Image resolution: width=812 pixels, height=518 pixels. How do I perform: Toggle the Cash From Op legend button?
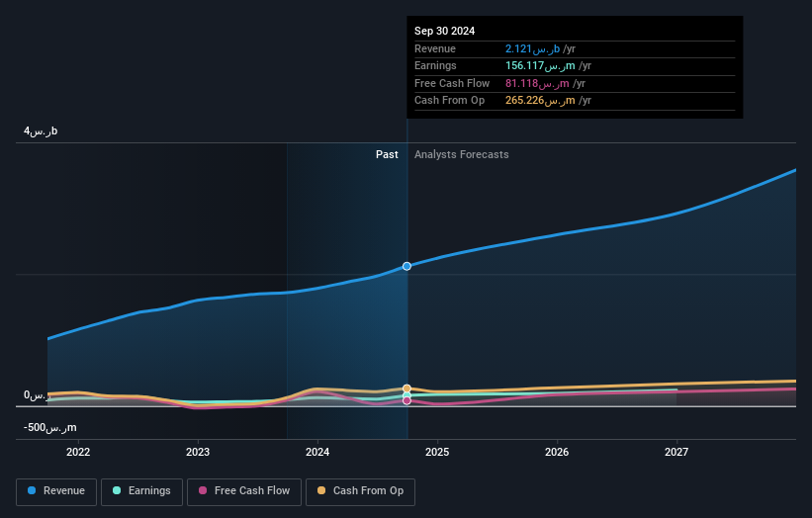pos(360,491)
